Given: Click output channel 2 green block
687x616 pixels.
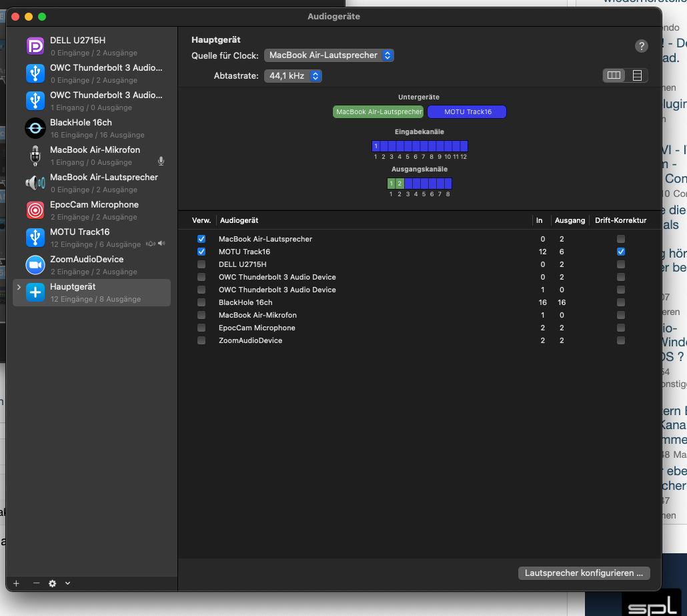Looking at the screenshot, I should (x=400, y=184).
